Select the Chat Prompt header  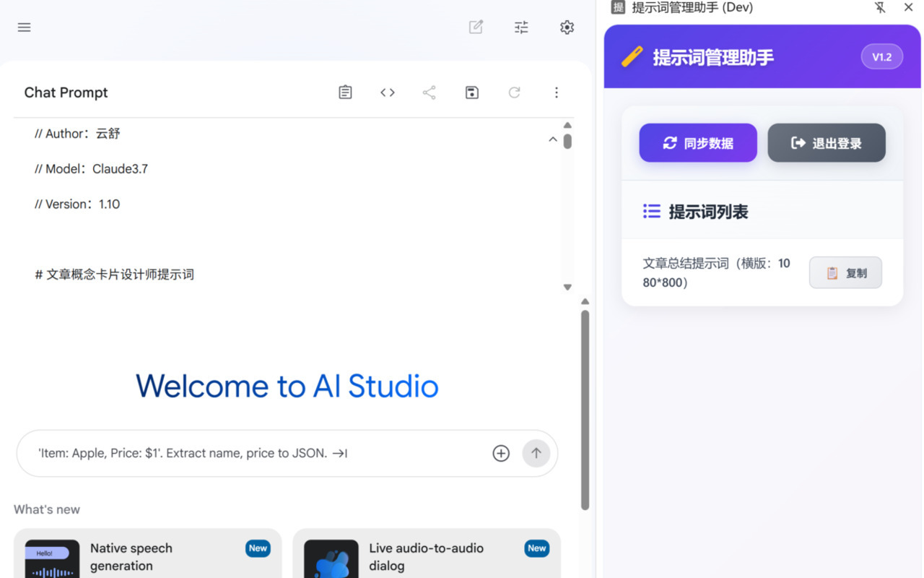66,92
